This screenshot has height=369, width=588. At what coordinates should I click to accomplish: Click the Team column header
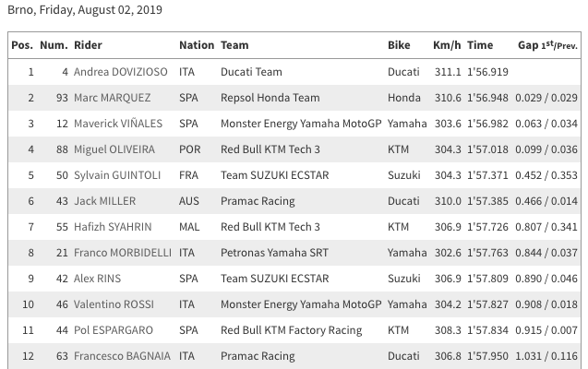tap(234, 45)
